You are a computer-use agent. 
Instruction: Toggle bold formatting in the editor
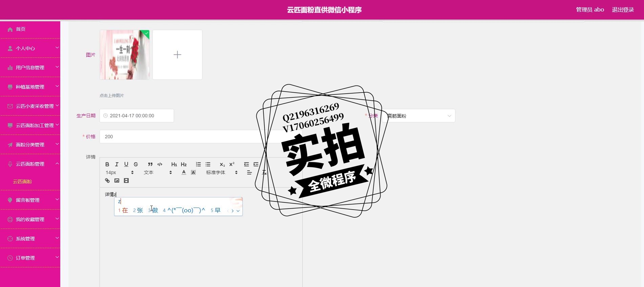click(x=107, y=164)
